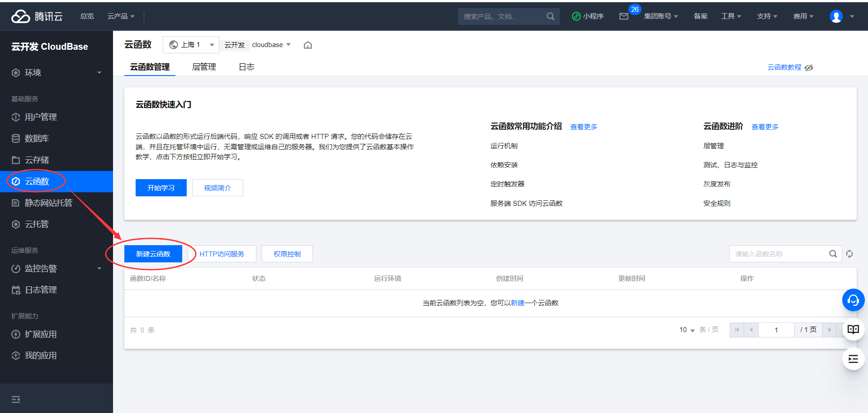The height and width of the screenshot is (413, 868).
Task: Open the 上海 1 region dropdown
Action: click(191, 45)
